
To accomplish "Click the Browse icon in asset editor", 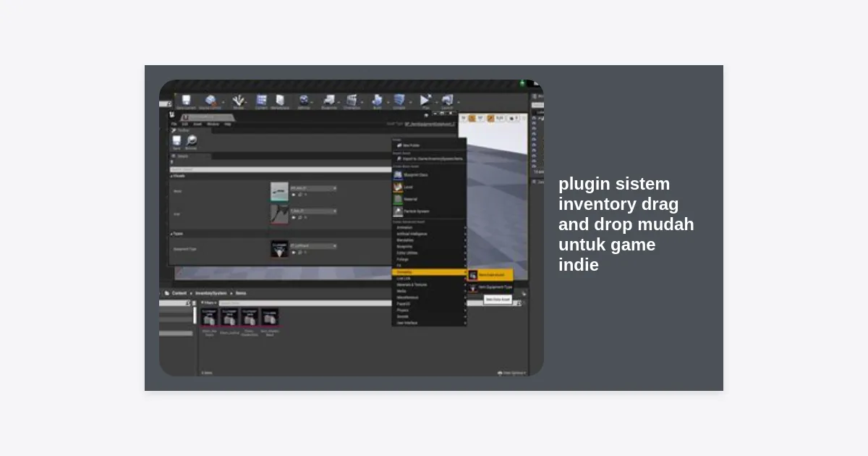I will tap(191, 142).
